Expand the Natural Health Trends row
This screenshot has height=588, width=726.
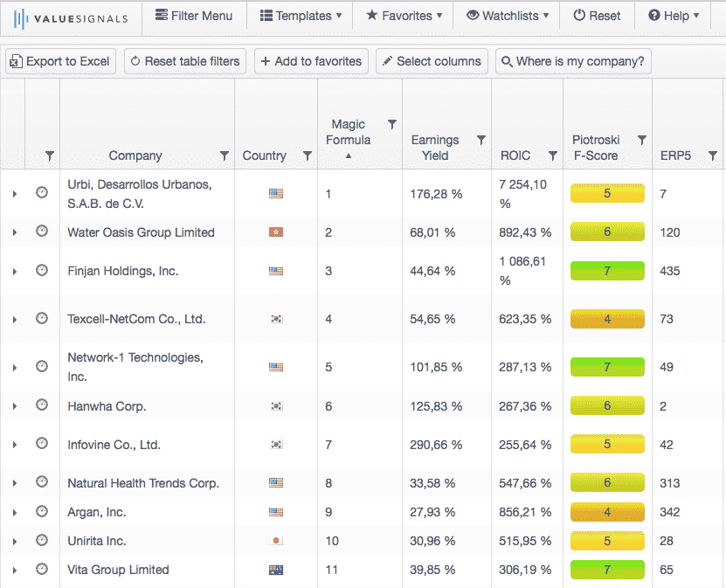tap(14, 483)
